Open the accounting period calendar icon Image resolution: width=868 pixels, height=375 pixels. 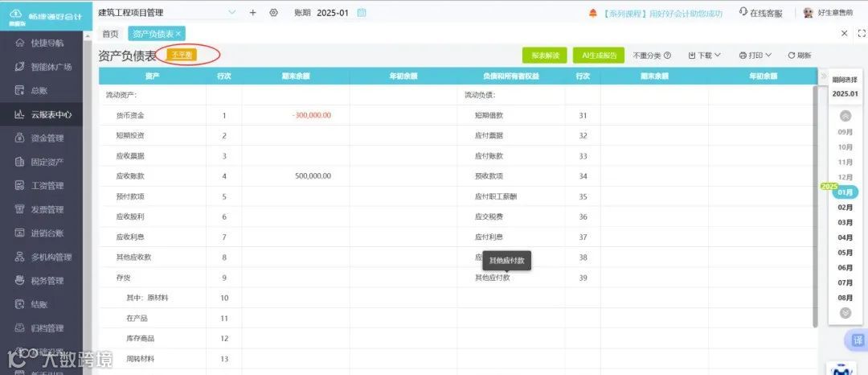pos(362,12)
